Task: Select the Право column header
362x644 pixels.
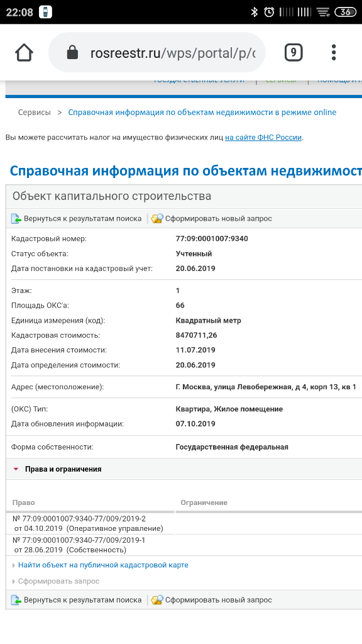Action: coord(24,502)
